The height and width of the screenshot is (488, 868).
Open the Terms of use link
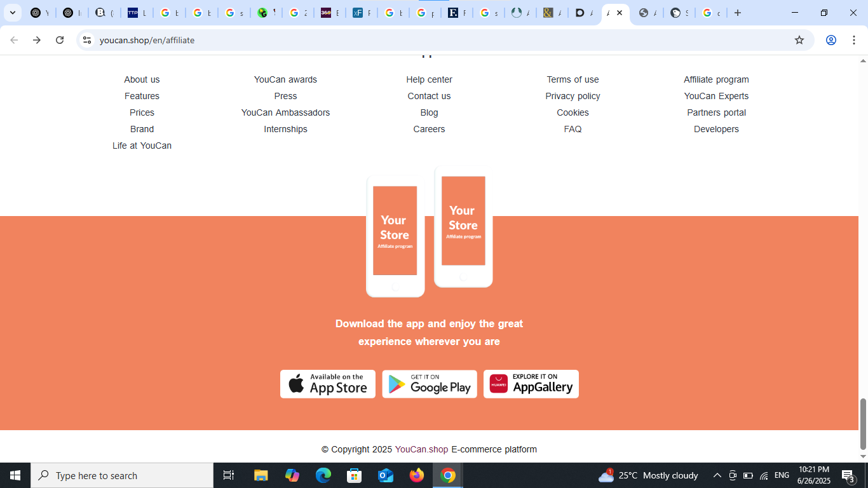[x=573, y=79]
